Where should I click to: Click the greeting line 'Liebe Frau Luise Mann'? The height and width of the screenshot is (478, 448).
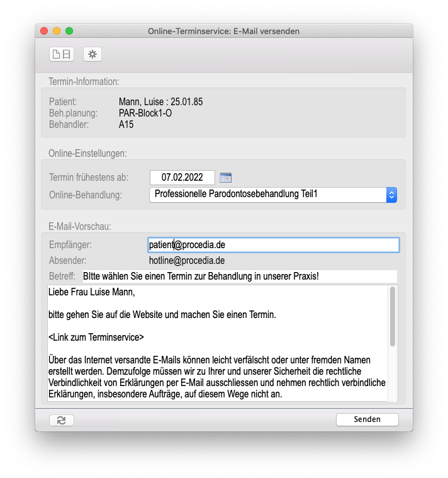click(92, 292)
